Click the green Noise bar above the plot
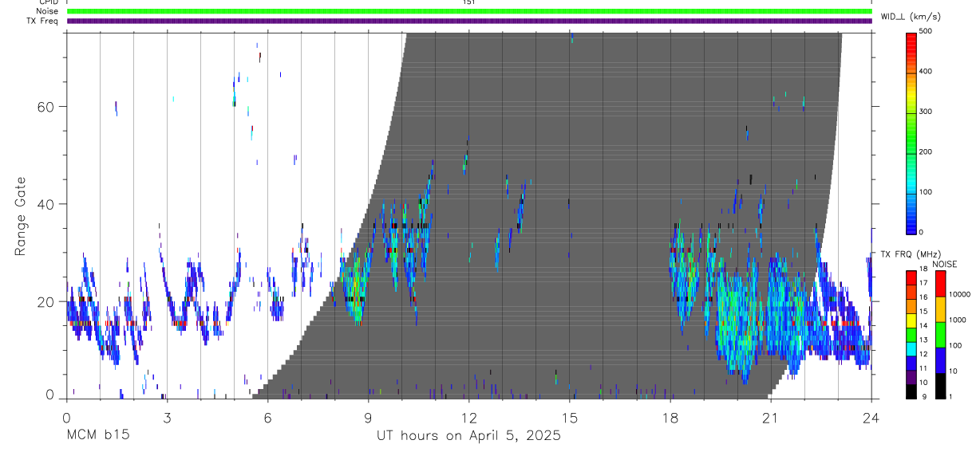The image size is (980, 452). 469,11
